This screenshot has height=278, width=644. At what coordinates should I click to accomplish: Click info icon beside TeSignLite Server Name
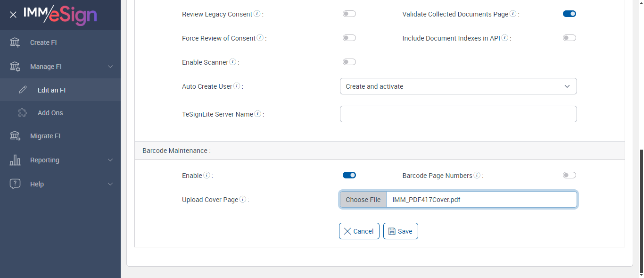pyautogui.click(x=258, y=114)
